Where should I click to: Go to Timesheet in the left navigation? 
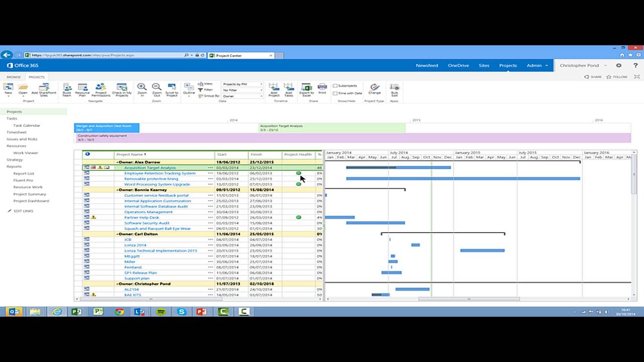tap(17, 132)
